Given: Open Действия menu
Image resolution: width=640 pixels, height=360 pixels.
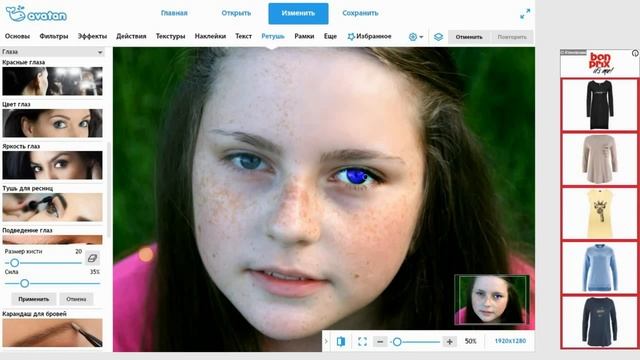Looking at the screenshot, I should [131, 36].
